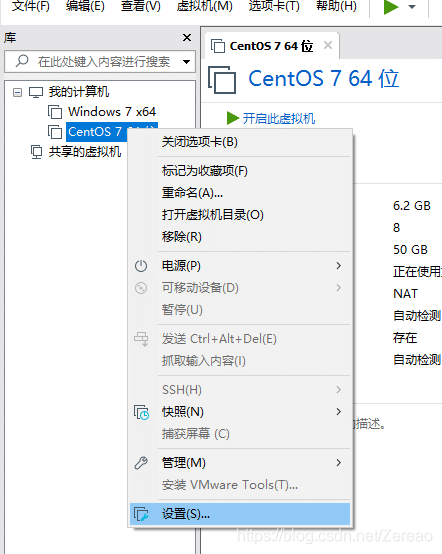Open the 快照(N) submenu
This screenshot has height=554, width=442.
coord(240,412)
